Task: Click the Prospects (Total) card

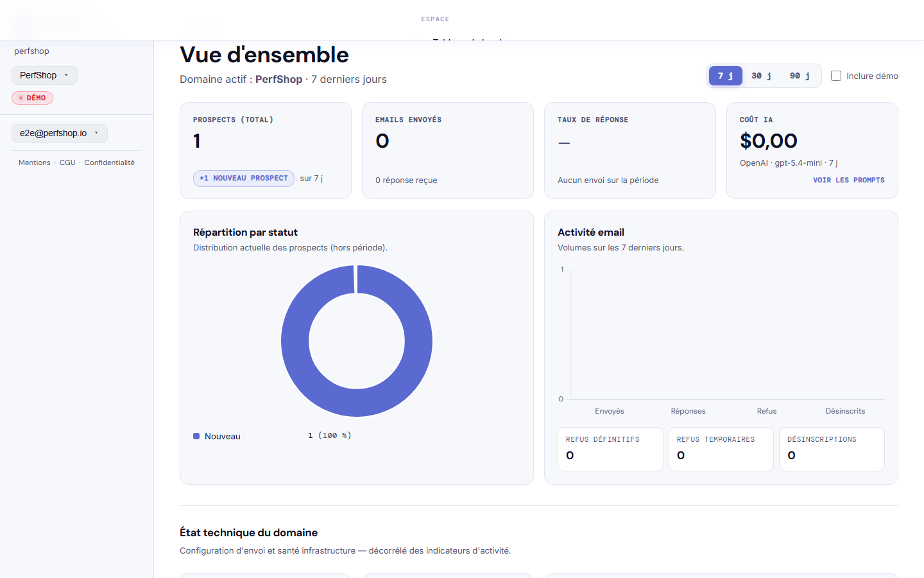Action: [266, 151]
